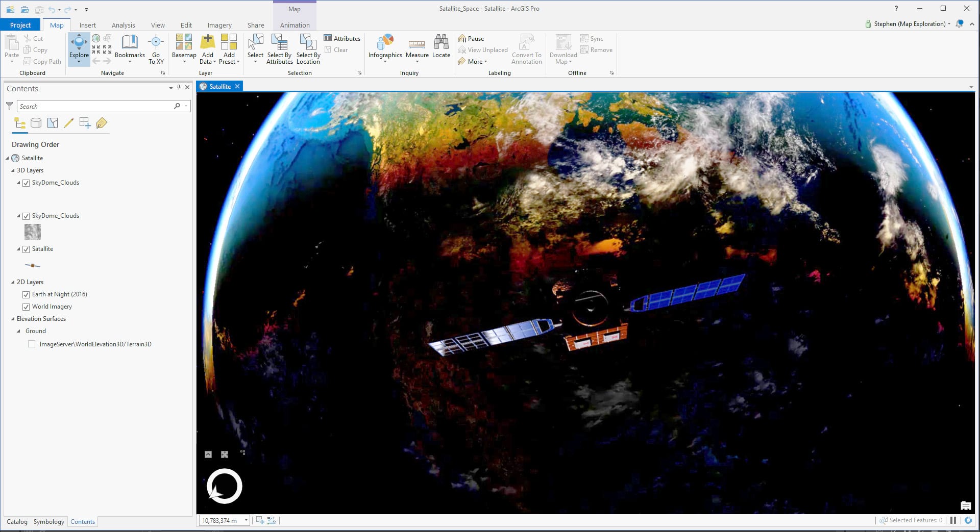The height and width of the screenshot is (532, 980).
Task: Open the Infographics tool
Action: click(x=385, y=48)
